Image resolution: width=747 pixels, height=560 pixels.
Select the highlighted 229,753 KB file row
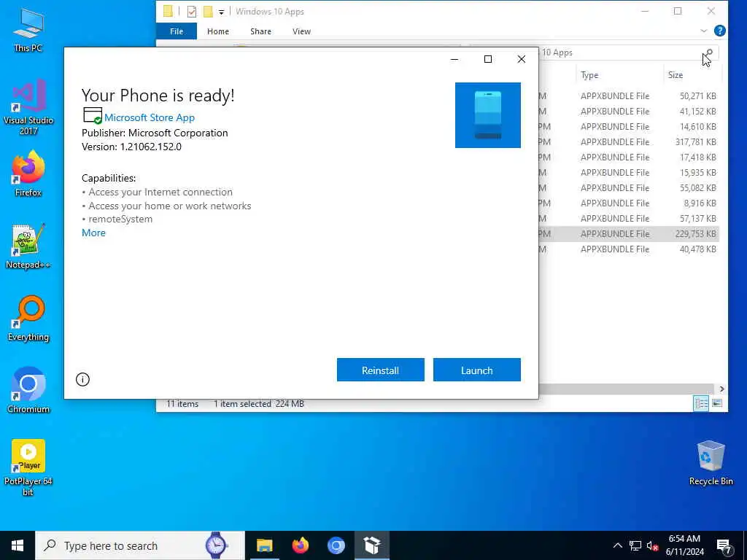pos(628,234)
